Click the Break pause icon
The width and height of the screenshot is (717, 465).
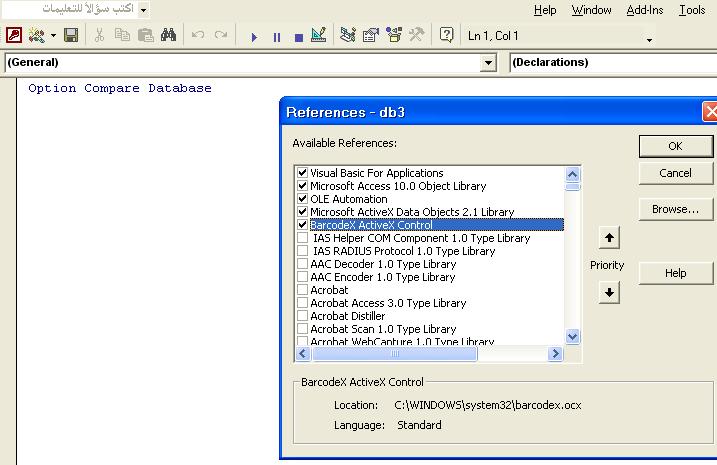coord(277,37)
